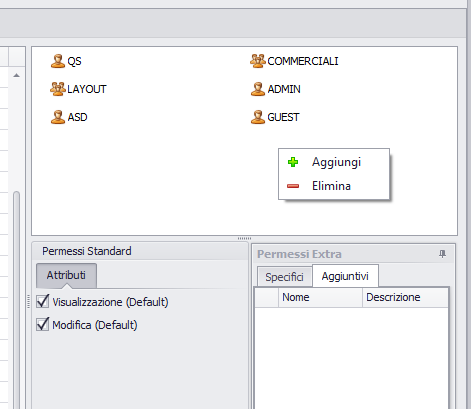Select the QS user icon
471x409 pixels.
point(58,61)
